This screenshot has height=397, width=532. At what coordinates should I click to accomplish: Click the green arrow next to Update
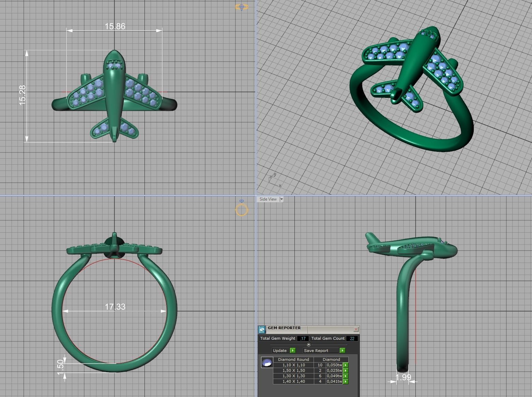pyautogui.click(x=293, y=350)
